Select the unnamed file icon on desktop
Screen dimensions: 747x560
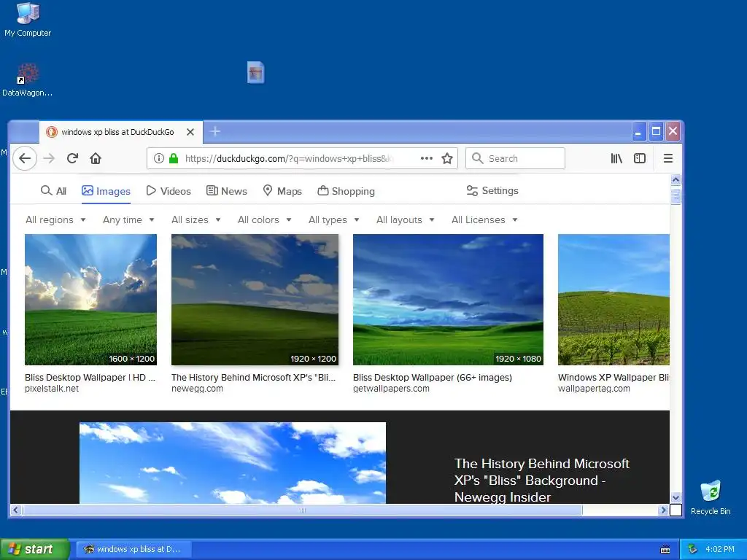pos(256,73)
